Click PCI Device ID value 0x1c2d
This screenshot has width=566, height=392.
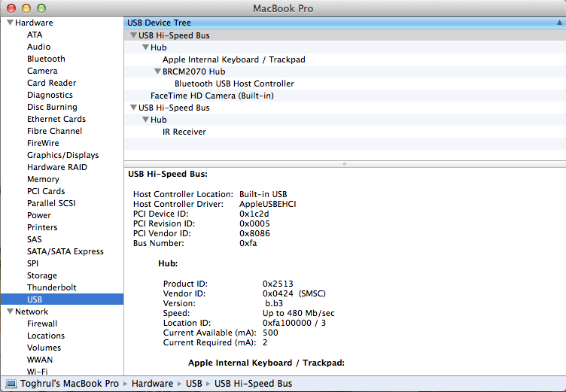(x=254, y=214)
